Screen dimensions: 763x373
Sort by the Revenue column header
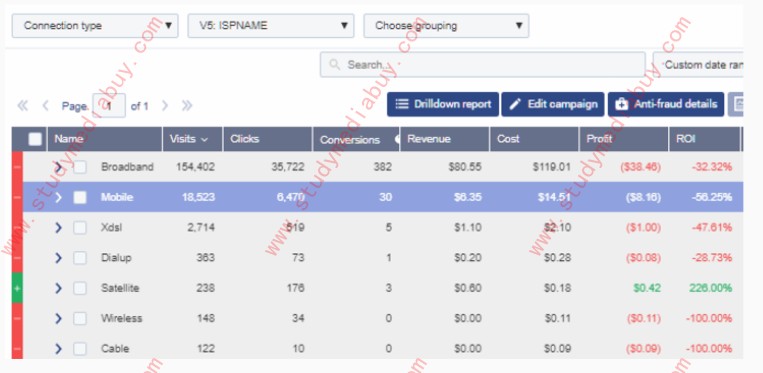click(x=445, y=139)
